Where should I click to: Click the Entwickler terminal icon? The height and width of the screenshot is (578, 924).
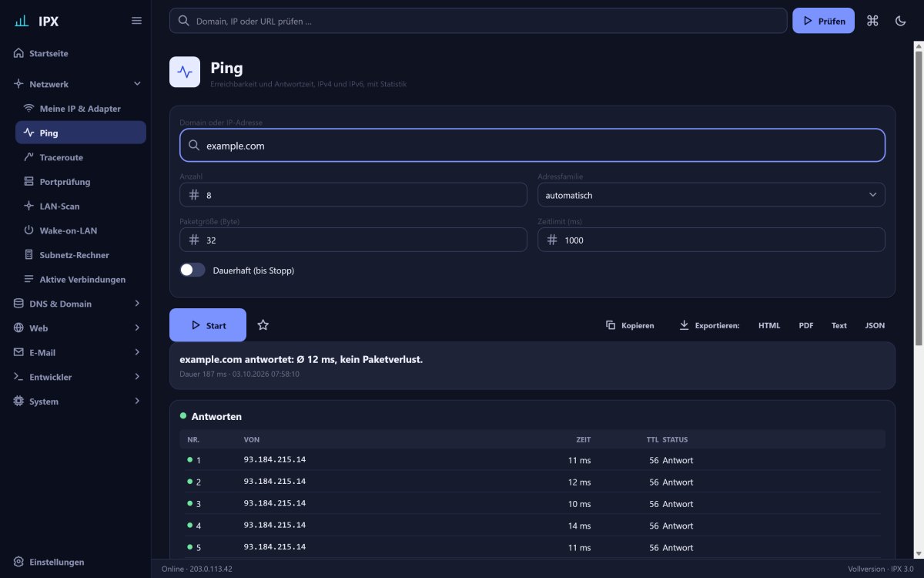pos(18,377)
